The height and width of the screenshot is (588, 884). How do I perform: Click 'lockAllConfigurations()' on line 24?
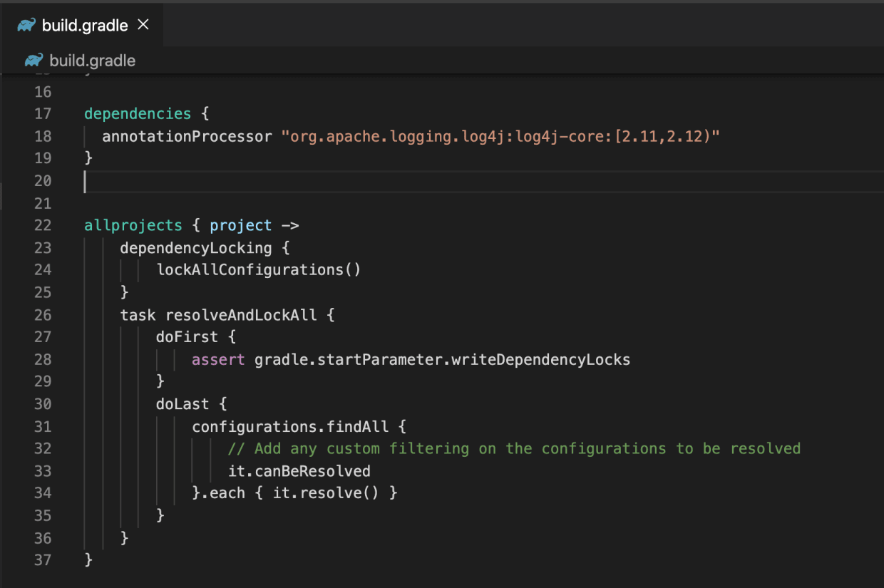(259, 269)
